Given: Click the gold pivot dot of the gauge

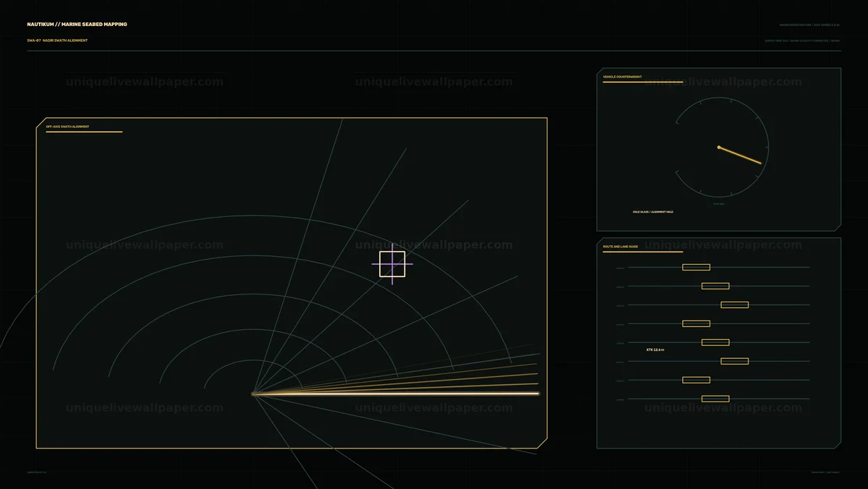Looking at the screenshot, I should (x=718, y=147).
